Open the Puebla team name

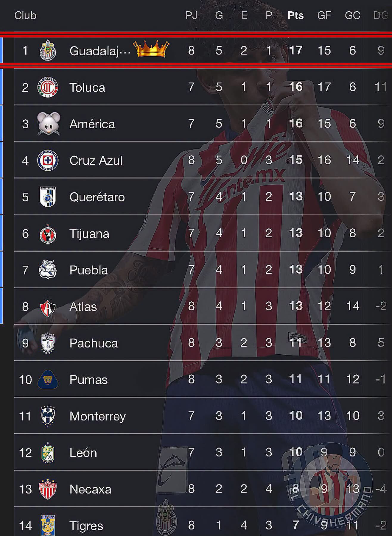[88, 270]
